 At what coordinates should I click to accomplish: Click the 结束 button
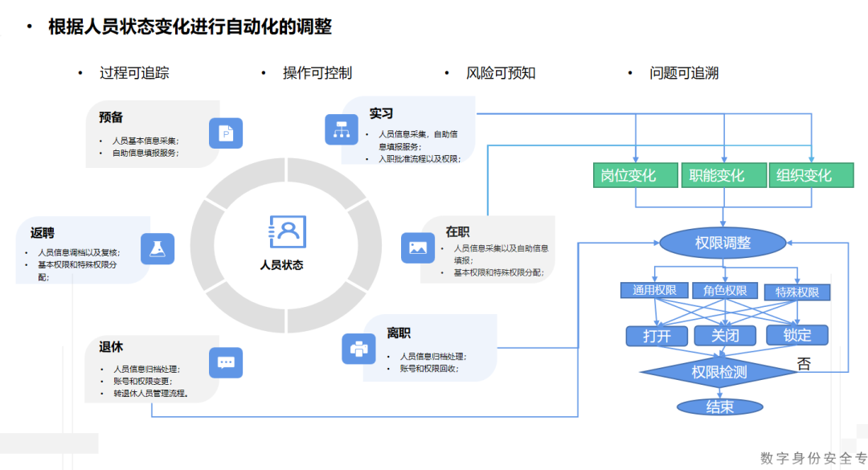coord(721,407)
